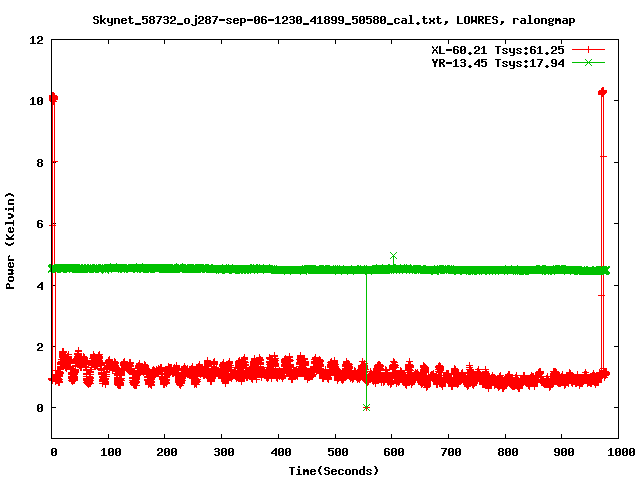Image resolution: width=640 pixels, height=480 pixels.
Task: Click the red legend line sample
Action: coord(588,50)
